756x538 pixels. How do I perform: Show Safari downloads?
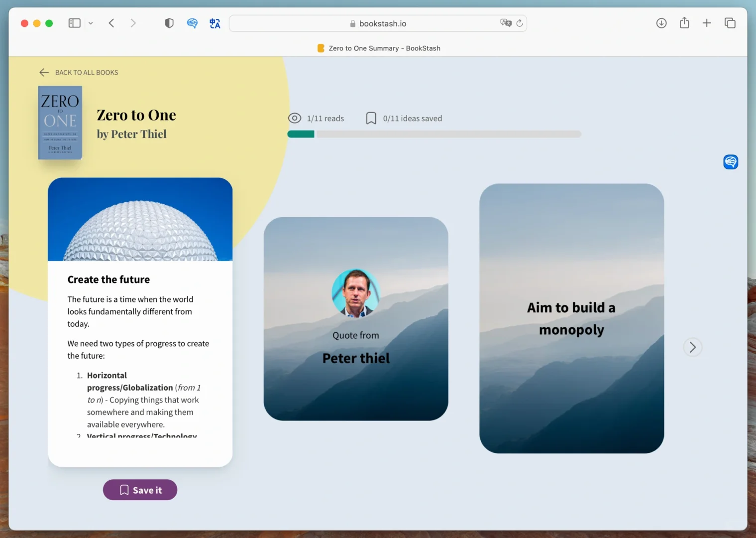click(661, 23)
